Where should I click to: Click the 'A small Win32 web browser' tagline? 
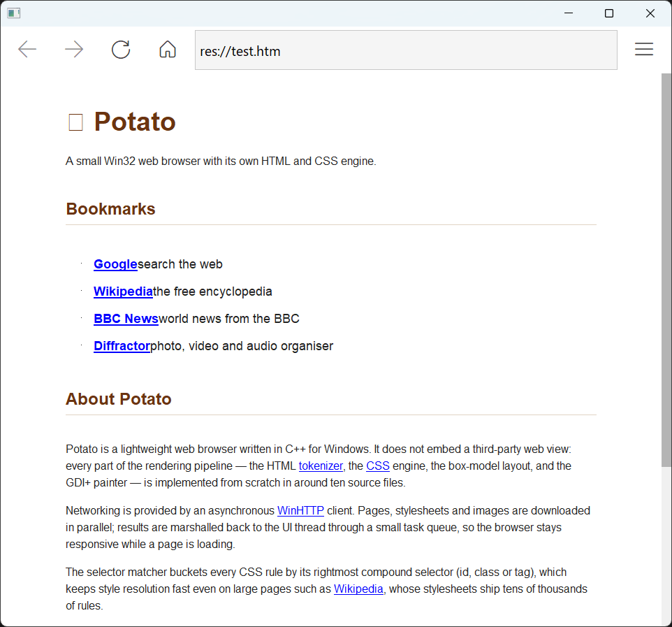tap(221, 161)
